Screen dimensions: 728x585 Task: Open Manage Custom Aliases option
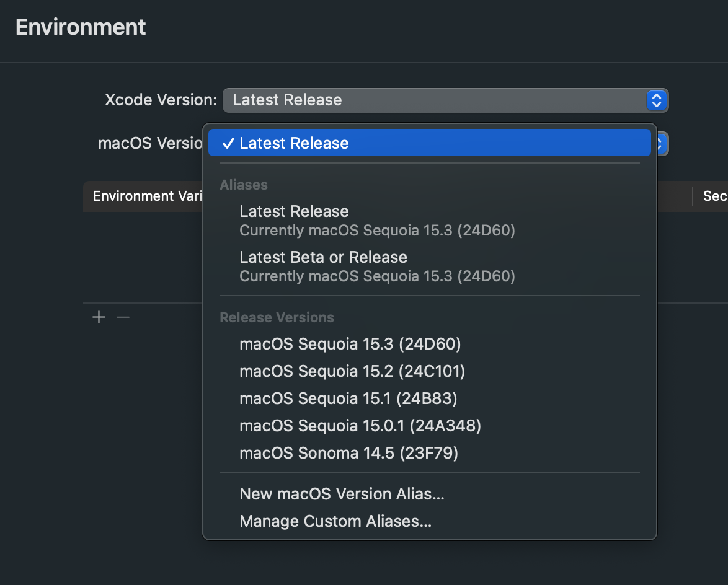430,521
